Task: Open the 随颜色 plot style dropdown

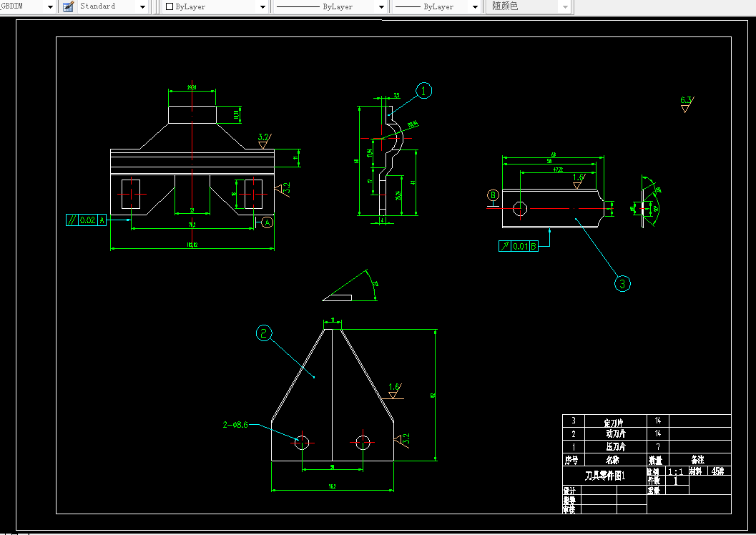Action: point(566,6)
